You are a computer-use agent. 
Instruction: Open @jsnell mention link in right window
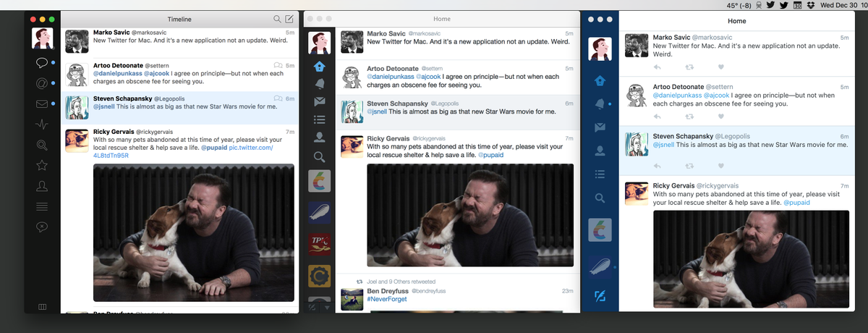663,145
